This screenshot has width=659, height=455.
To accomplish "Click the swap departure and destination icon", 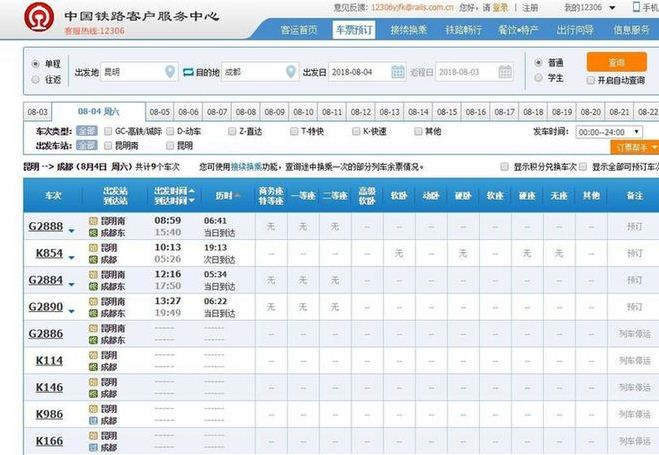I will pos(187,72).
